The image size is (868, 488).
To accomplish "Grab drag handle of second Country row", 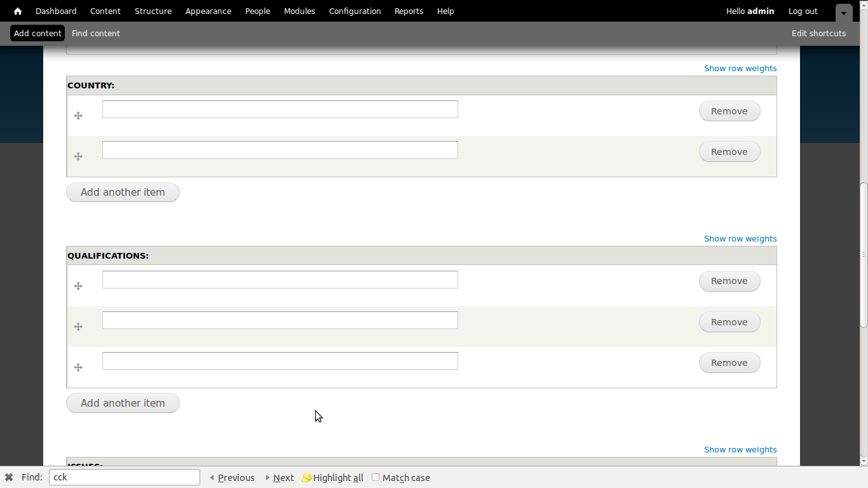I will point(78,156).
